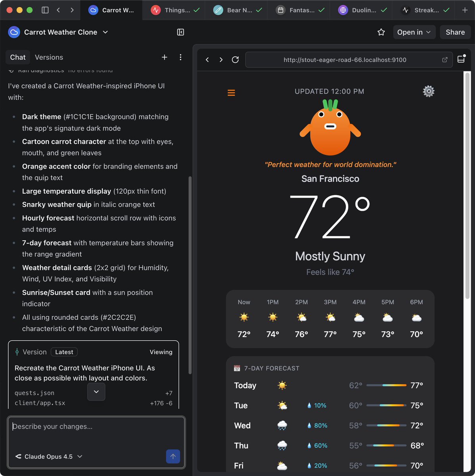Click the Fri partly cloudy icon
This screenshot has height=476, width=475.
(282, 466)
